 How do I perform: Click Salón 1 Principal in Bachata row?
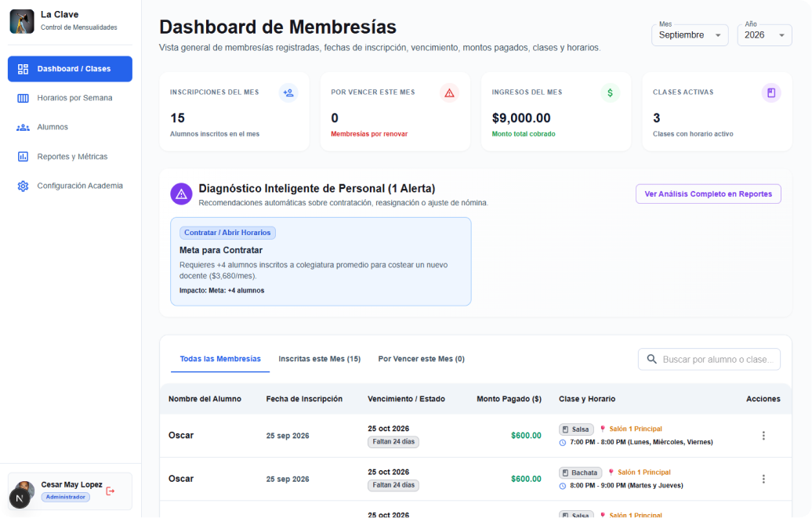tap(643, 473)
